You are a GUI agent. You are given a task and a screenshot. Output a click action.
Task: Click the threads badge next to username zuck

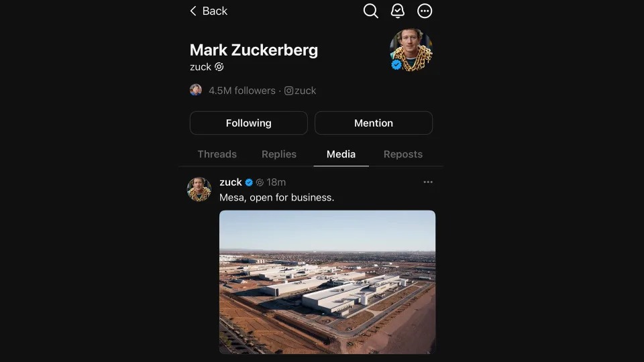click(x=219, y=67)
